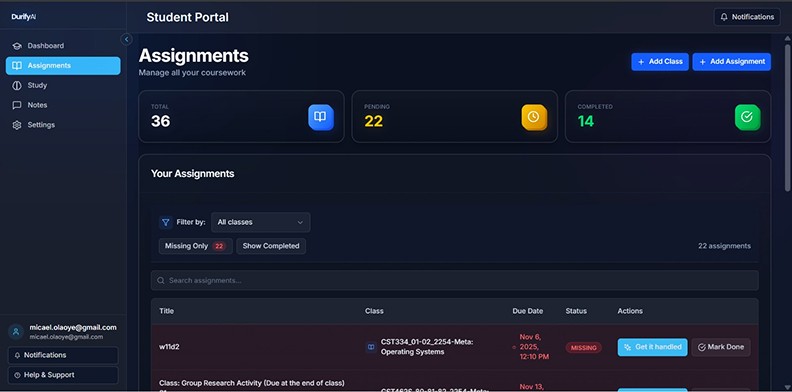Click the Settings gear icon
The image size is (792, 392).
(x=17, y=125)
